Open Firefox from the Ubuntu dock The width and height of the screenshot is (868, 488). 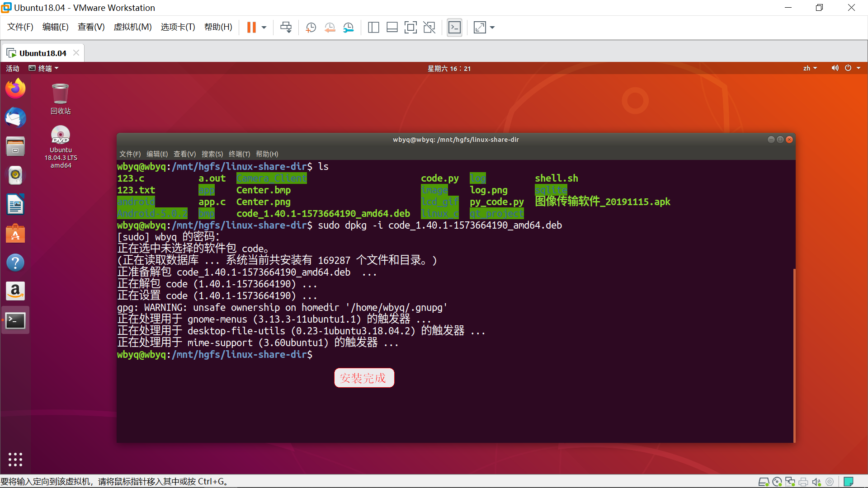pyautogui.click(x=15, y=89)
